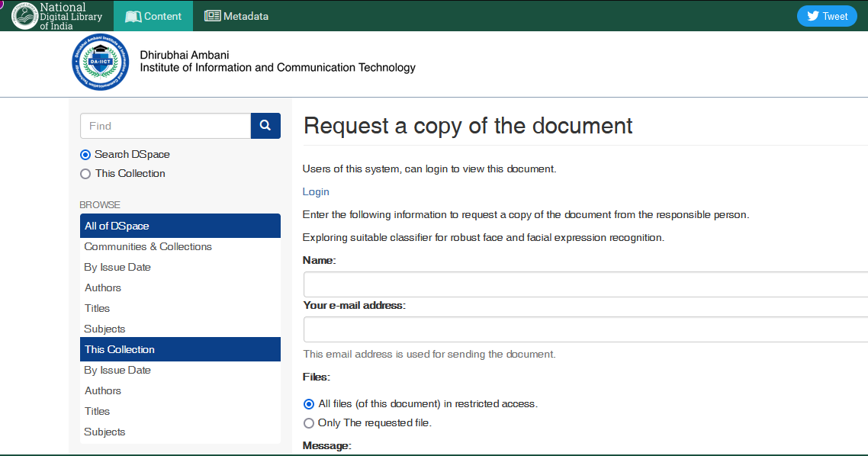This screenshot has height=456, width=868.
Task: Choose All files in restricted access option
Action: pos(309,404)
